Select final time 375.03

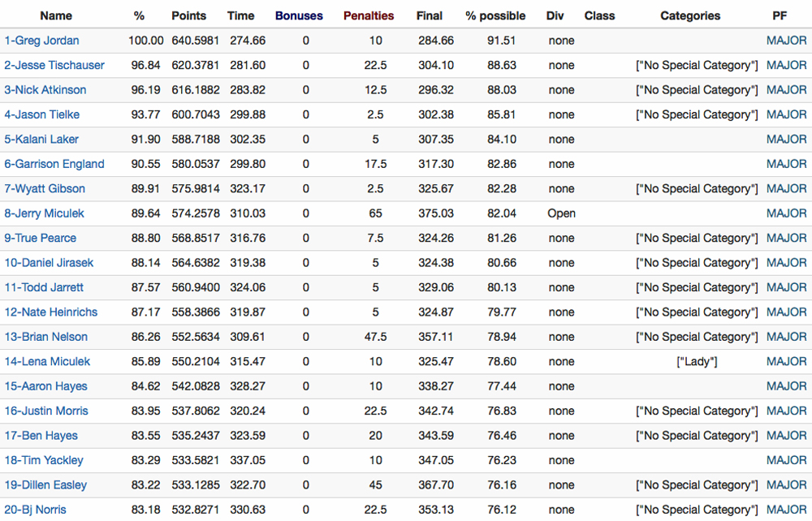(436, 213)
